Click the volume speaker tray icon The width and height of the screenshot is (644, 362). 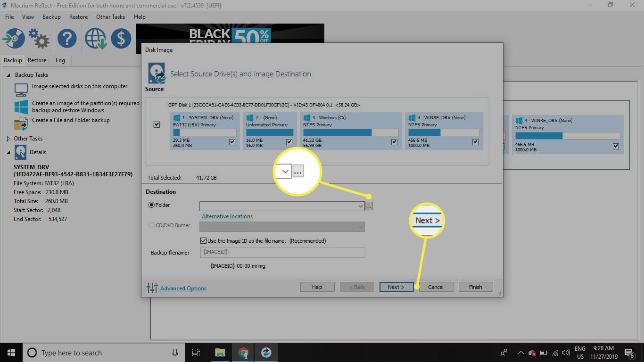(566, 353)
